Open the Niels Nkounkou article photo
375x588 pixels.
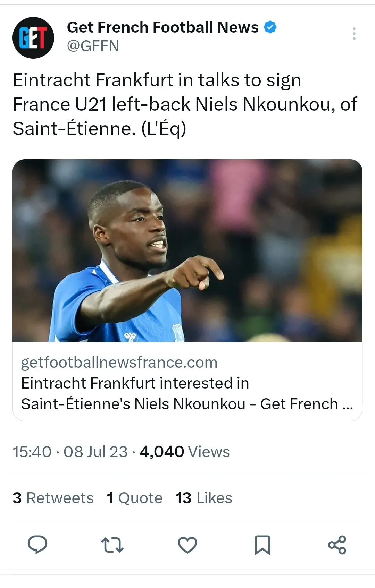pyautogui.click(x=187, y=250)
